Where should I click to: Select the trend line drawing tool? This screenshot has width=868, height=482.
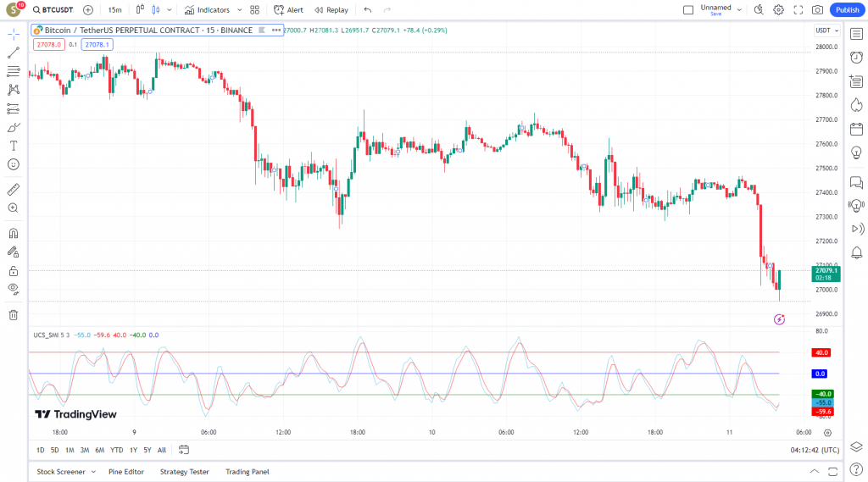[14, 53]
